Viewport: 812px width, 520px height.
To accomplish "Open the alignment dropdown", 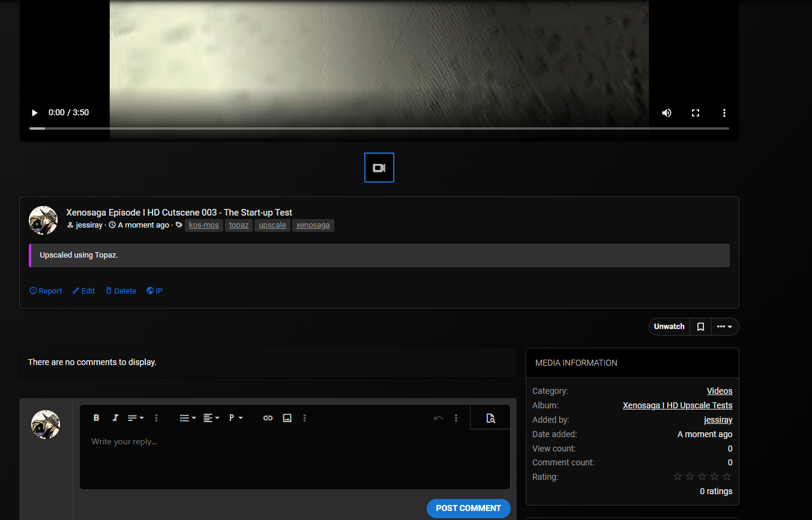I will (211, 418).
